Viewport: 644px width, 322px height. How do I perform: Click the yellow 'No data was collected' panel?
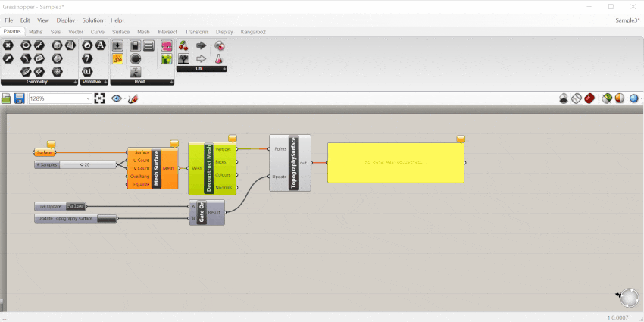pyautogui.click(x=396, y=163)
